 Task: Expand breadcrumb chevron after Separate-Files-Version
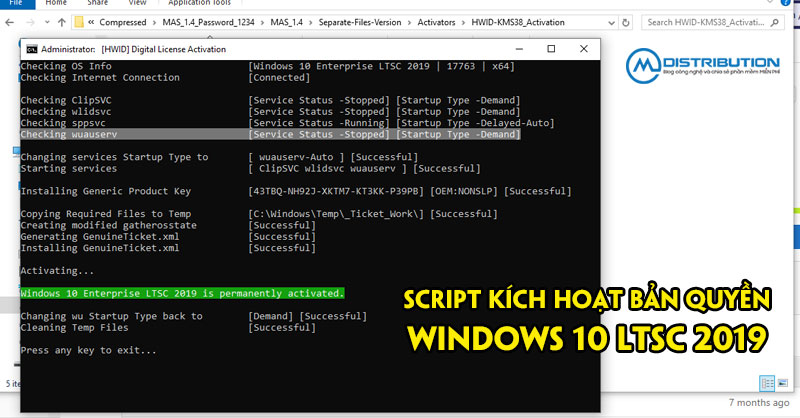pyautogui.click(x=409, y=22)
